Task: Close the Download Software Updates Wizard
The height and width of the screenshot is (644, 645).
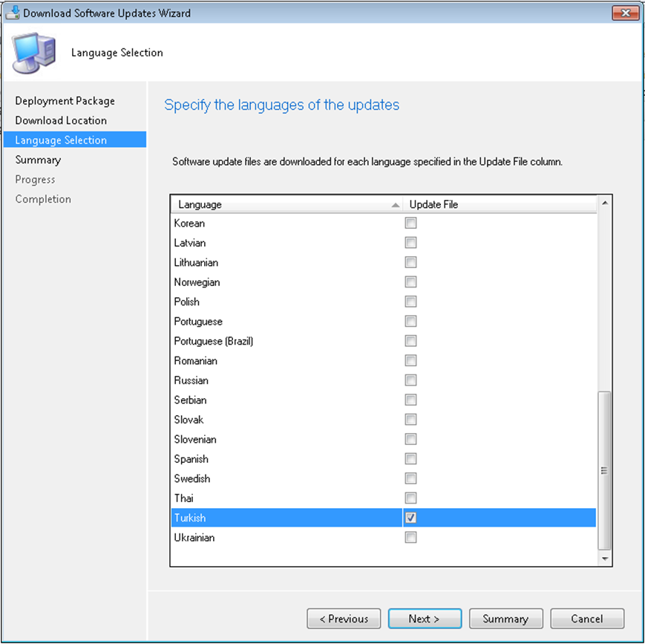Action: tap(626, 13)
